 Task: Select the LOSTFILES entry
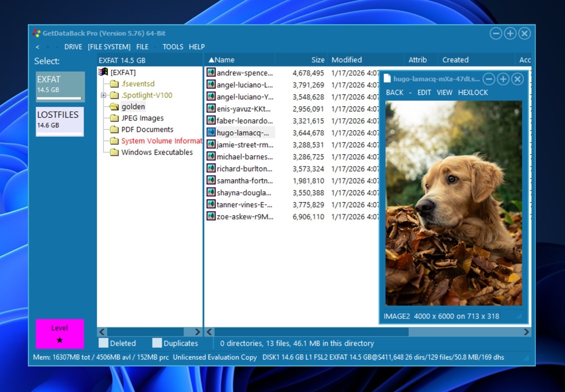[60, 120]
